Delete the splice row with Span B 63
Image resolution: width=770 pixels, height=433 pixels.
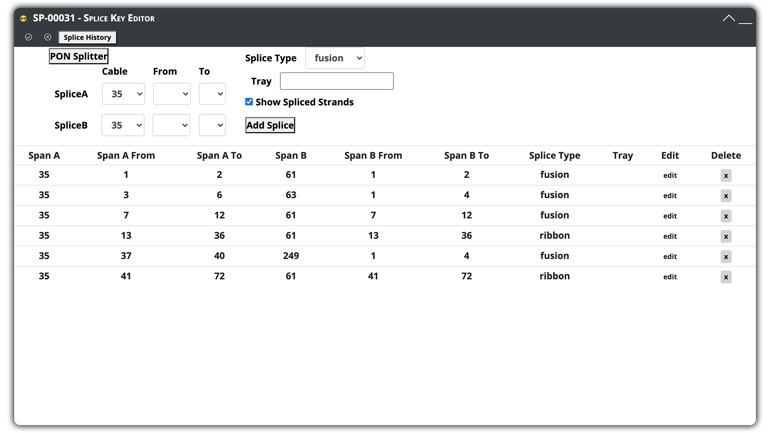726,196
